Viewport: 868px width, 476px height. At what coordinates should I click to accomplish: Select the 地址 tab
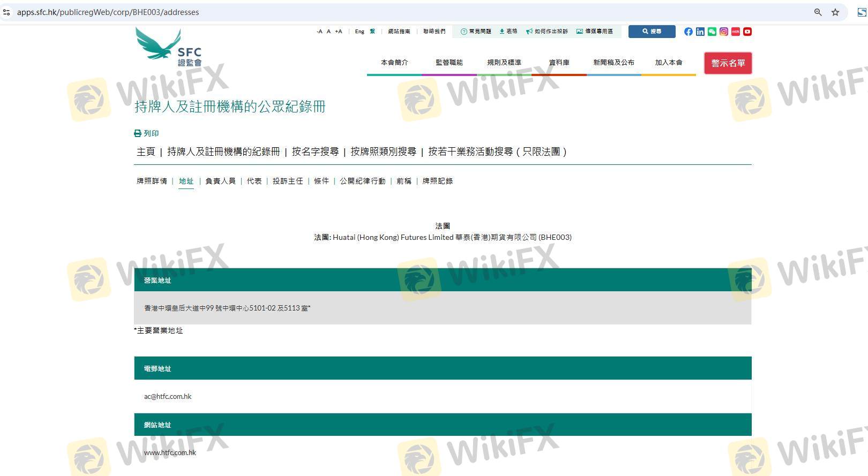(186, 181)
